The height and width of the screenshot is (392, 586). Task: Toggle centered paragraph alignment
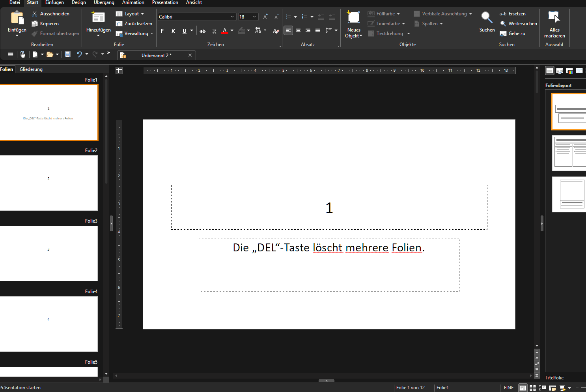click(x=298, y=30)
